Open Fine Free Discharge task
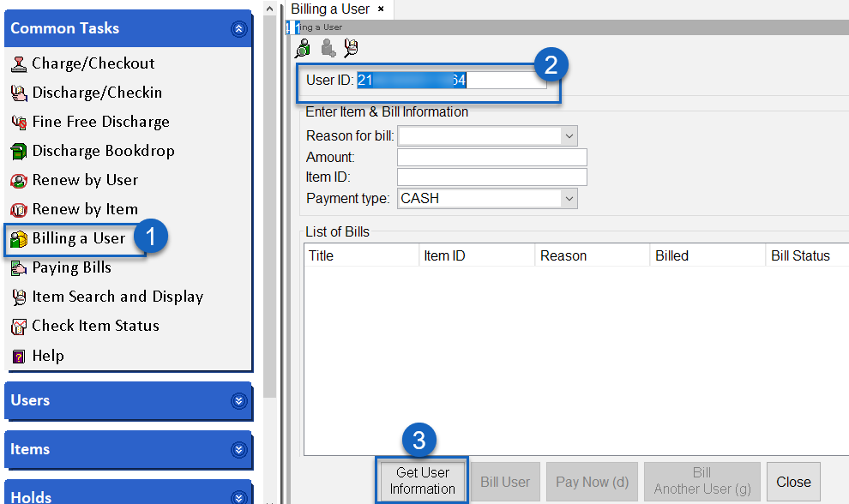849x504 pixels. pos(100,122)
